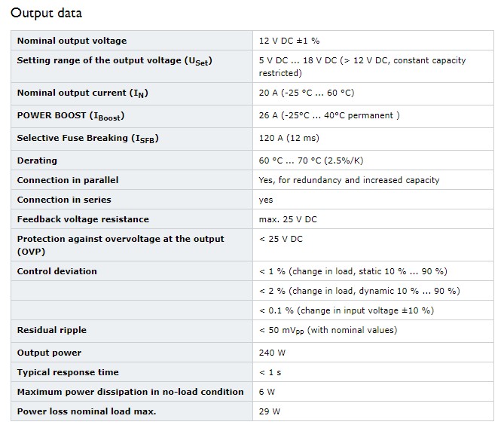Image resolution: width=504 pixels, height=434 pixels.
Task: Select the Connection in parallel label
Action: (x=68, y=180)
